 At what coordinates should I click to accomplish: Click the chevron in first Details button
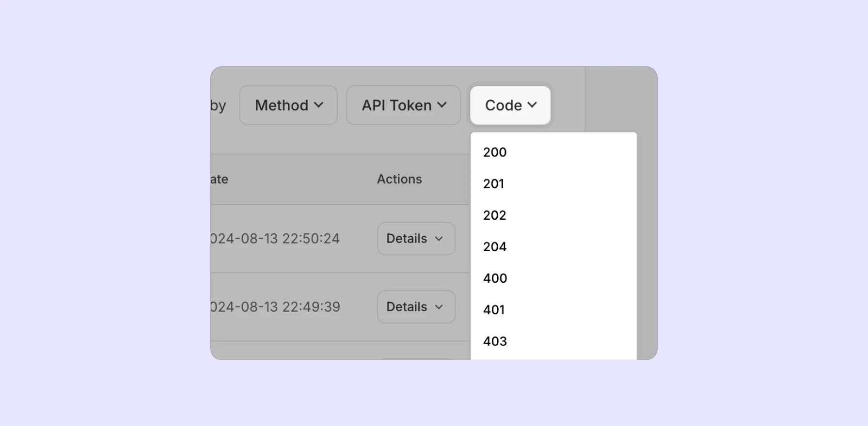(439, 239)
